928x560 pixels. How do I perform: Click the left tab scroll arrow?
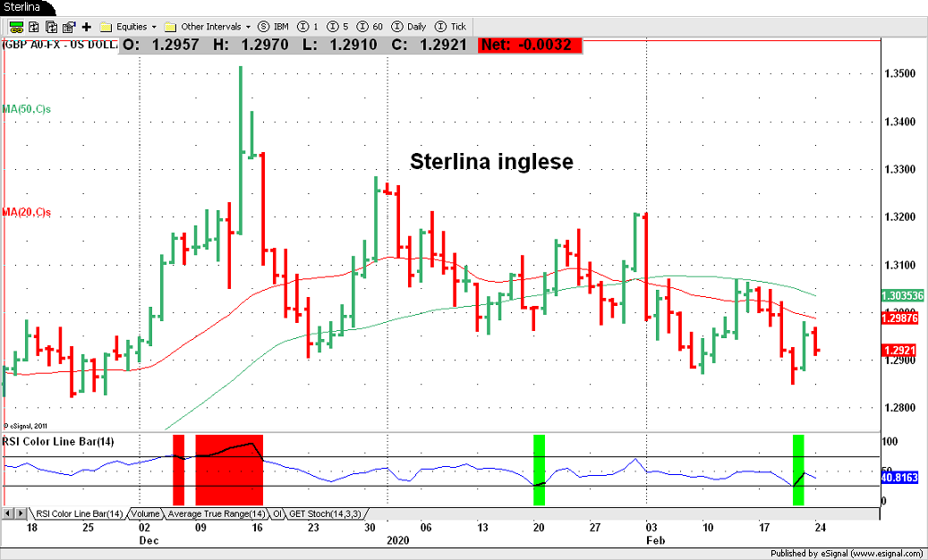(8, 513)
